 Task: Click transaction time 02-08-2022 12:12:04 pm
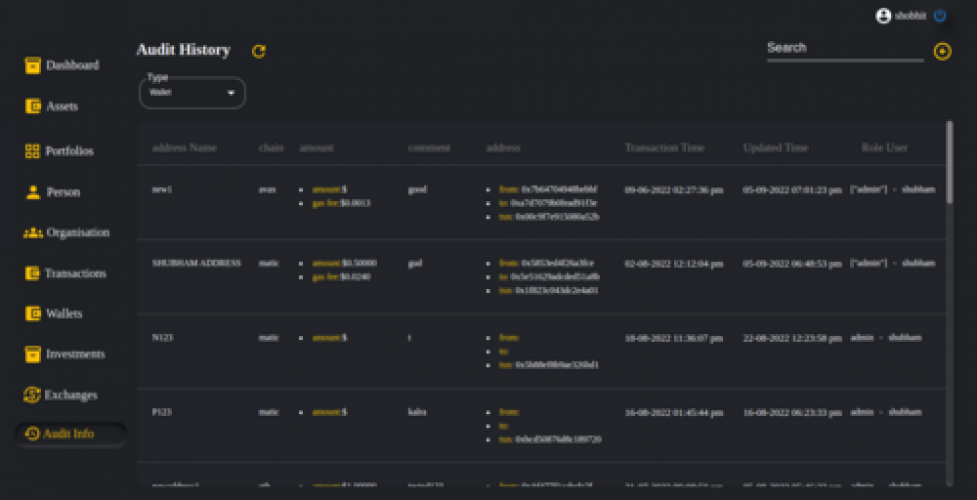pyautogui.click(x=674, y=264)
